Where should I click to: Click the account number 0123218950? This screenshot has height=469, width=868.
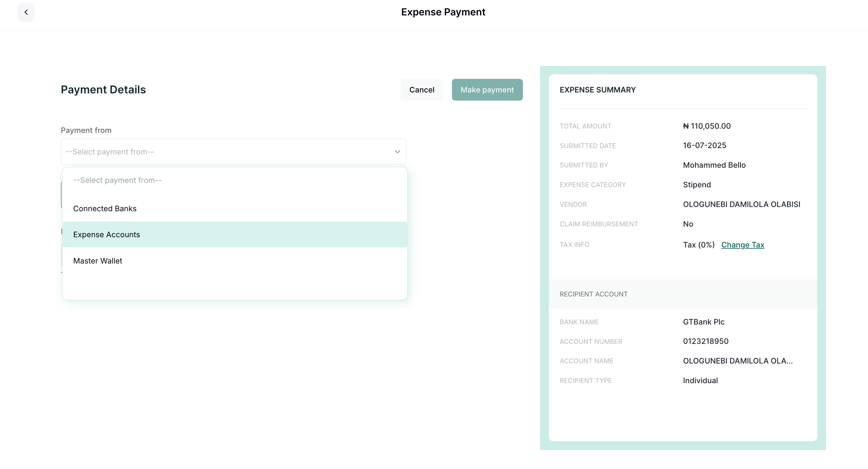pyautogui.click(x=706, y=341)
